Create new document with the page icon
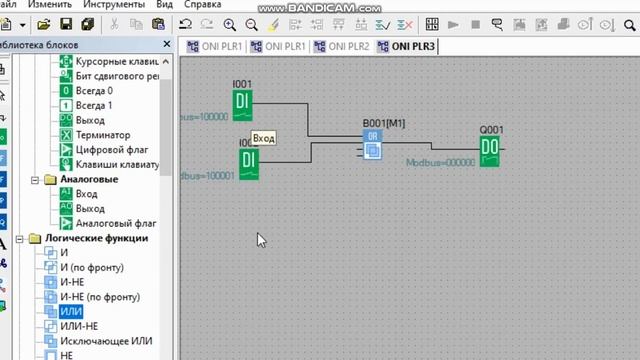640x360 pixels. click(6, 24)
